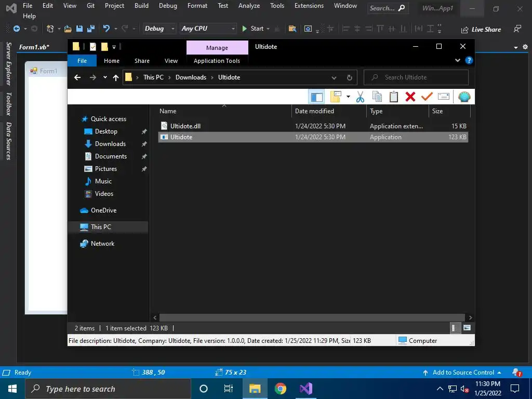Open the View ribbon tab in Explorer
Screen dimensions: 532x399
click(171, 61)
